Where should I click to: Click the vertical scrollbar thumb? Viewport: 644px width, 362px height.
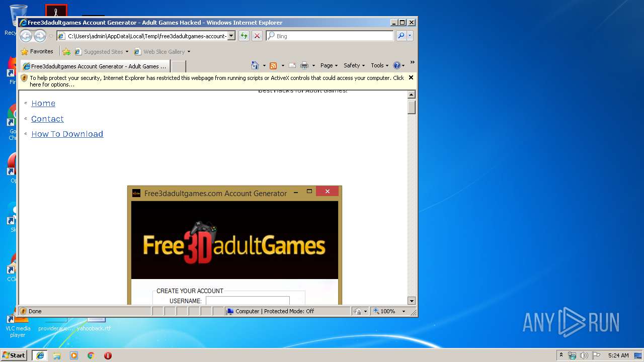(x=412, y=107)
